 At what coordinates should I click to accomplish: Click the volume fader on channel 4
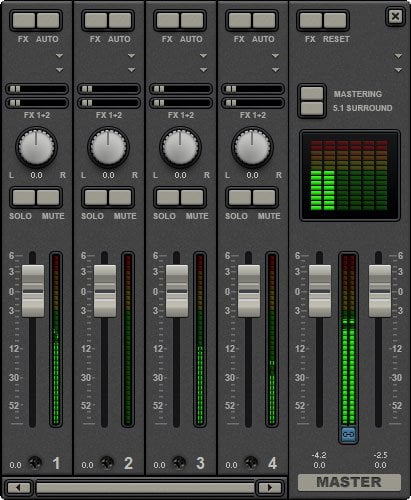[249, 291]
